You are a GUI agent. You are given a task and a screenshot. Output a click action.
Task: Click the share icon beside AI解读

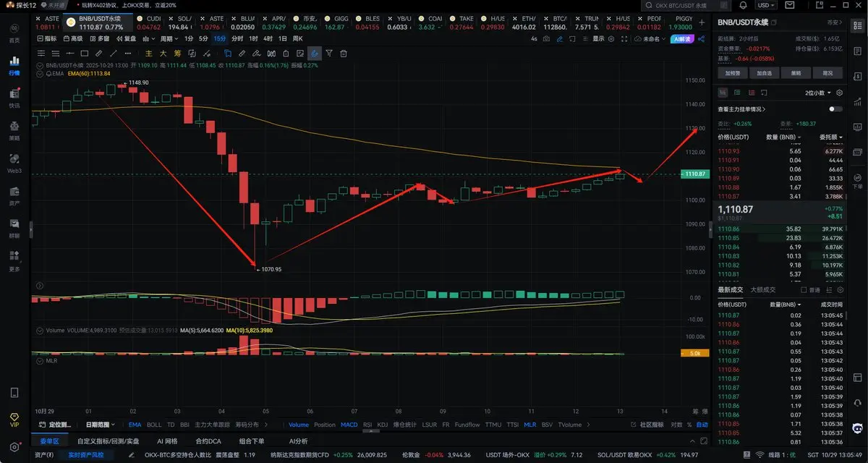click(702, 39)
